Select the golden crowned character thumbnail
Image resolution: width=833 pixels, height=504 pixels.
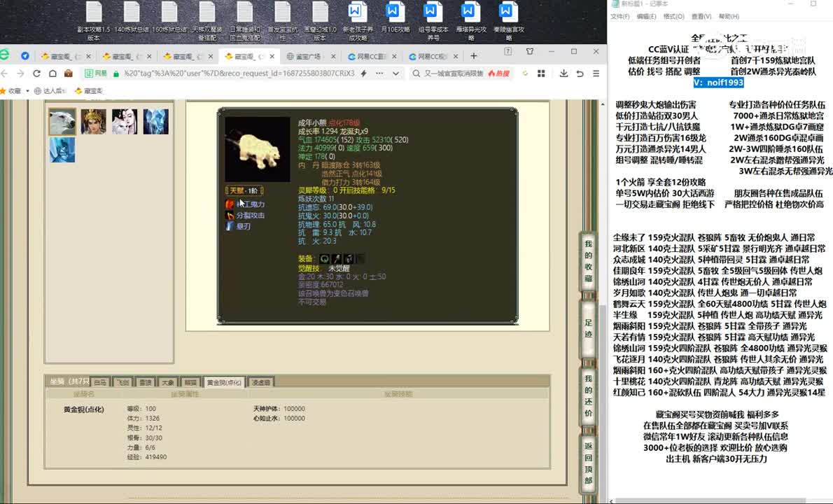(x=94, y=122)
